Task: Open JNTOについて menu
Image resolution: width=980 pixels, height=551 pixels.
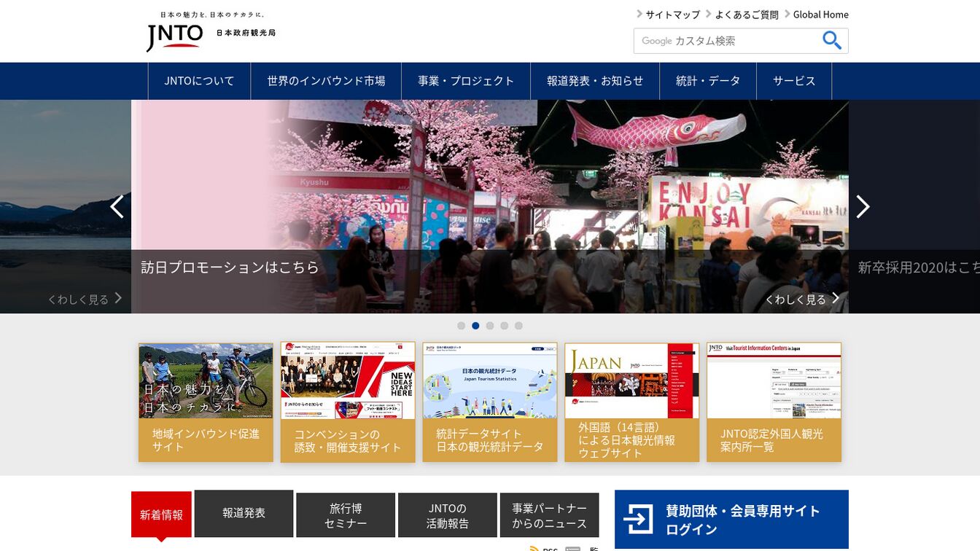Action: click(199, 81)
